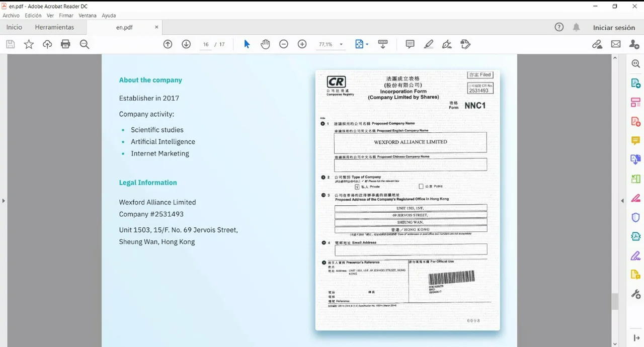Open the Archivo menu

[x=11, y=16]
